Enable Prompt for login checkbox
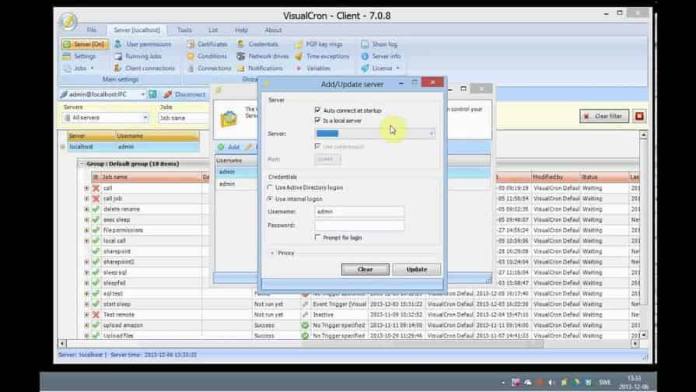The width and height of the screenshot is (696, 392). (317, 237)
